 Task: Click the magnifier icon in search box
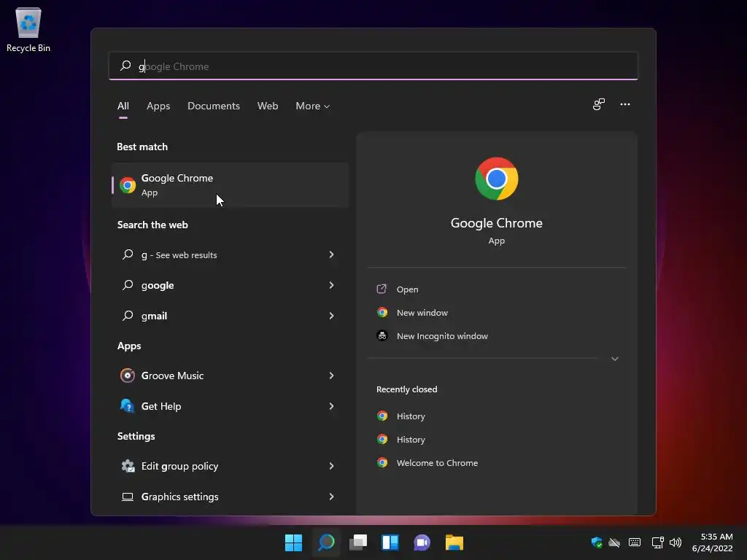pyautogui.click(x=125, y=66)
